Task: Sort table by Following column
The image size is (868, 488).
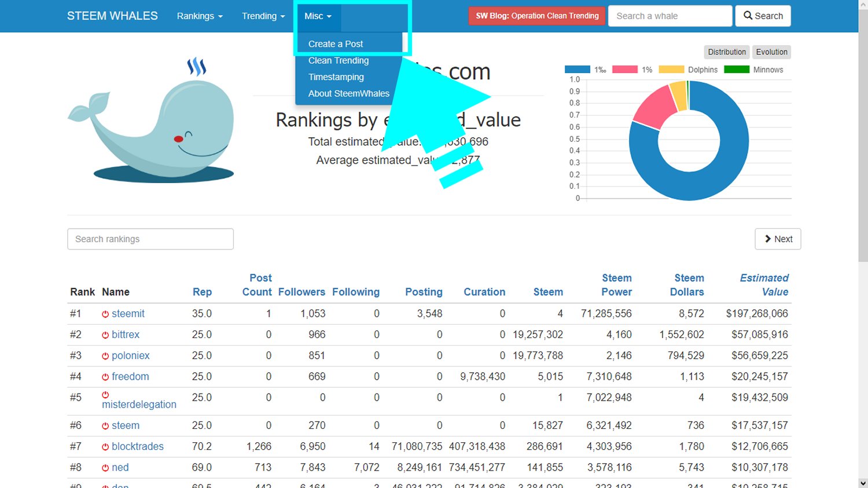Action: [356, 292]
